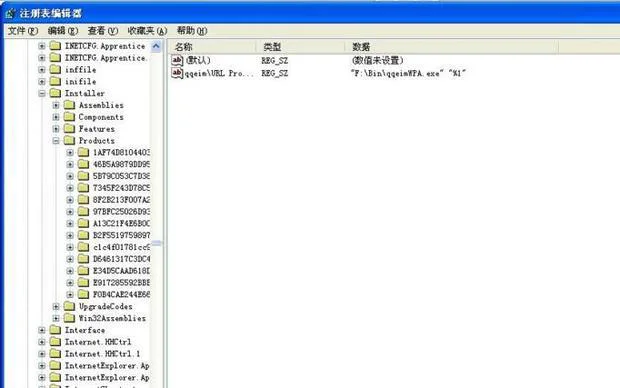Collapse the Products tree node
Image resolution: width=620 pixels, height=388 pixels.
(56, 140)
